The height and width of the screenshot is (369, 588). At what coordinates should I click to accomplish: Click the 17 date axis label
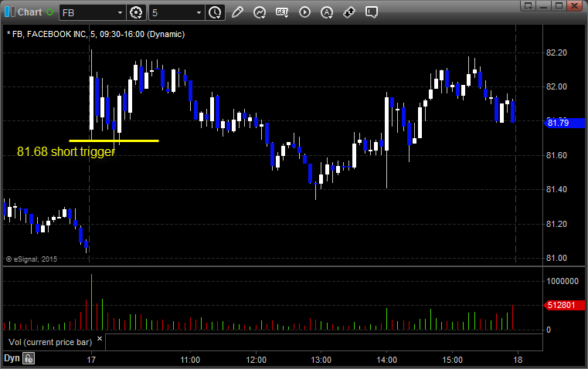pos(91,360)
